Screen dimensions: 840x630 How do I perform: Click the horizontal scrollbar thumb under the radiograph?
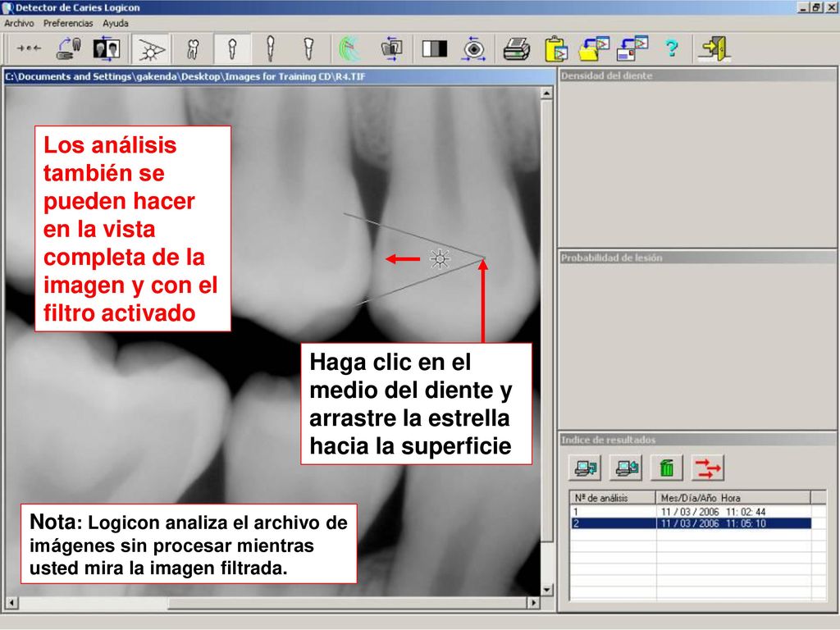(347, 603)
